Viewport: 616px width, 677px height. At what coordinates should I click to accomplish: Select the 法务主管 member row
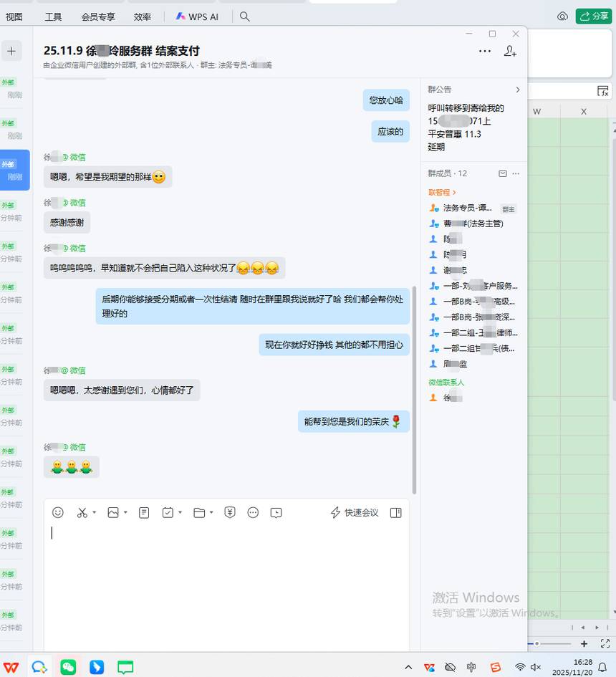[x=473, y=224]
